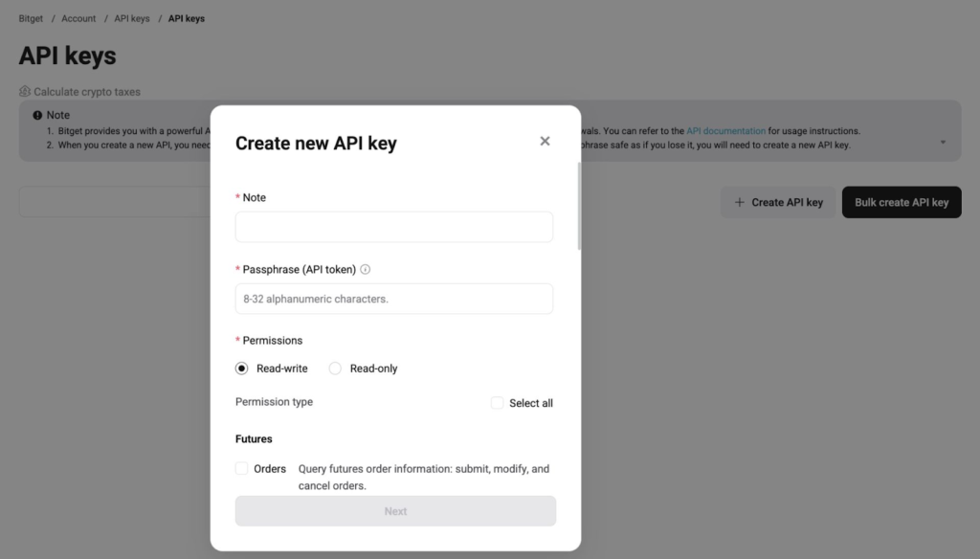Check the Select all permissions box
Image resolution: width=980 pixels, height=559 pixels.
pos(498,403)
